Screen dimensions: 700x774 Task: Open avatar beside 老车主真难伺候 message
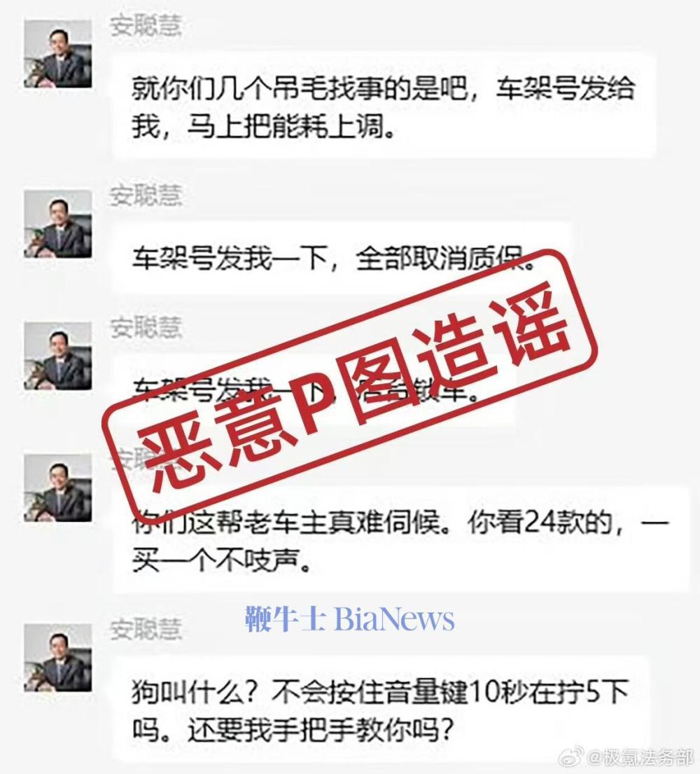click(57, 488)
